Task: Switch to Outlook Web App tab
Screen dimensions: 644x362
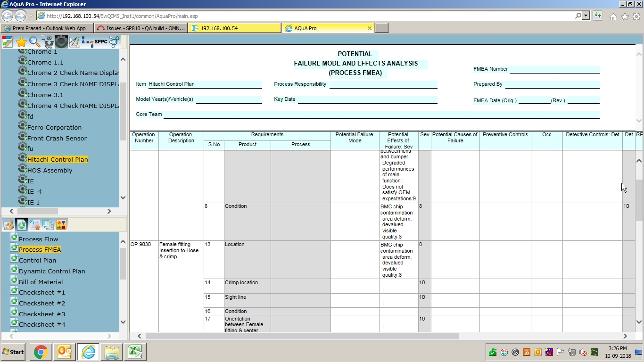Action: [47, 28]
